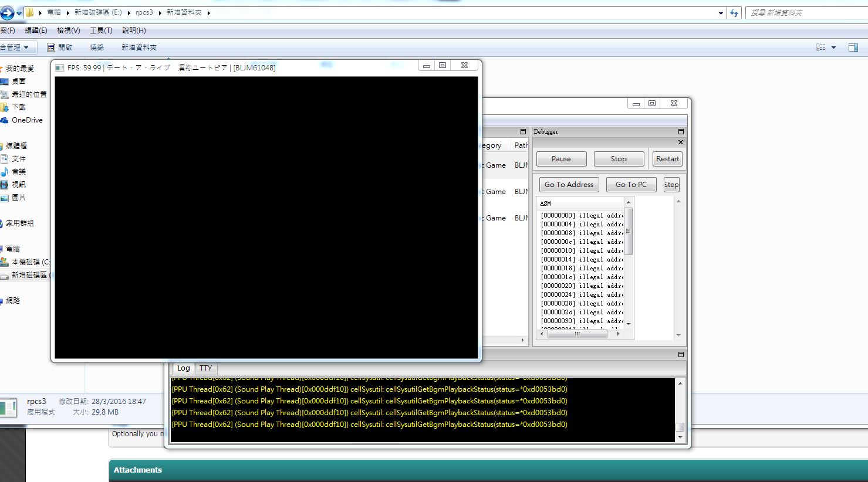Screen dimensions: 868x482
Task: Float the Log panel using dock icon
Action: (x=681, y=355)
